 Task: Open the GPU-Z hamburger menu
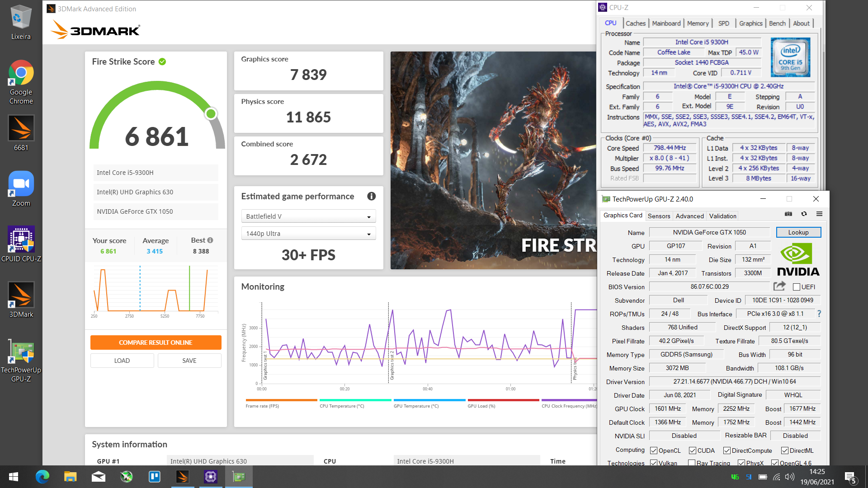[819, 214]
